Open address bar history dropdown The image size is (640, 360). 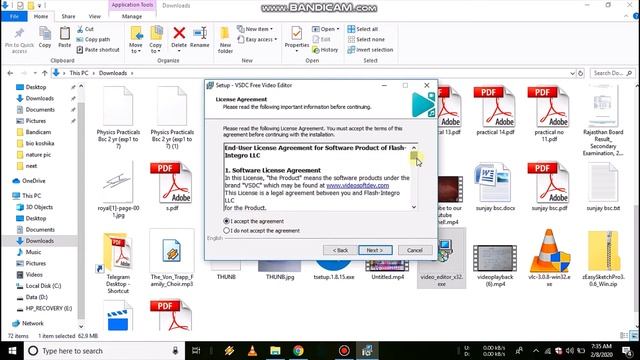(572, 73)
